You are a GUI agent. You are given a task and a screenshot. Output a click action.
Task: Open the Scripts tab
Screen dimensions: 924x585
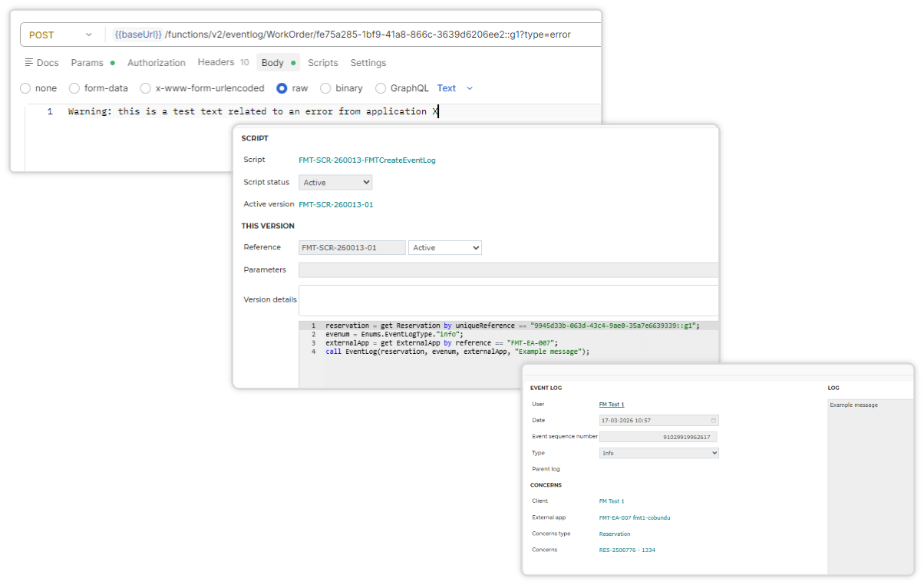point(323,63)
